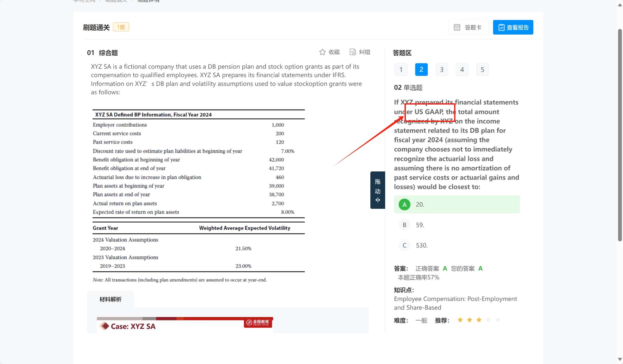
Task: Click the fifth gray recommendation star
Action: pos(498,320)
